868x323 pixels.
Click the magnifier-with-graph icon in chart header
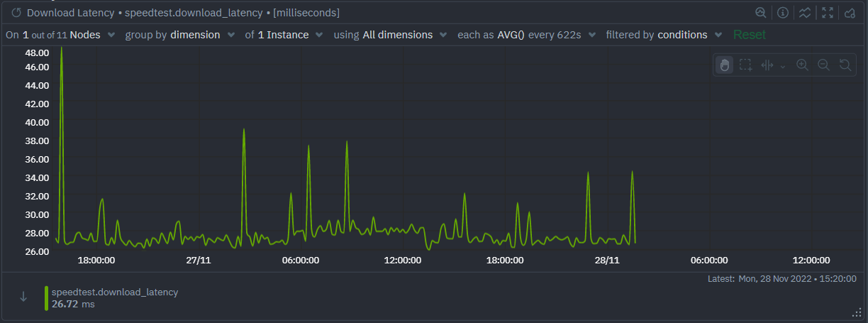760,13
